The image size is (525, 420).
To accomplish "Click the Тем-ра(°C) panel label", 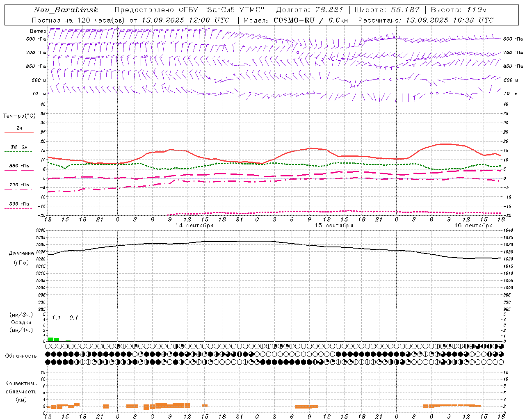I will click(x=19, y=116).
